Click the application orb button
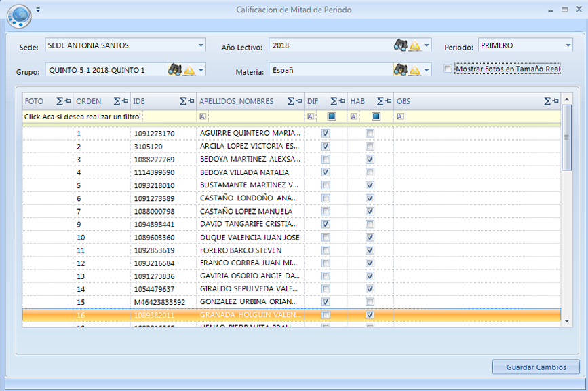 (18, 14)
